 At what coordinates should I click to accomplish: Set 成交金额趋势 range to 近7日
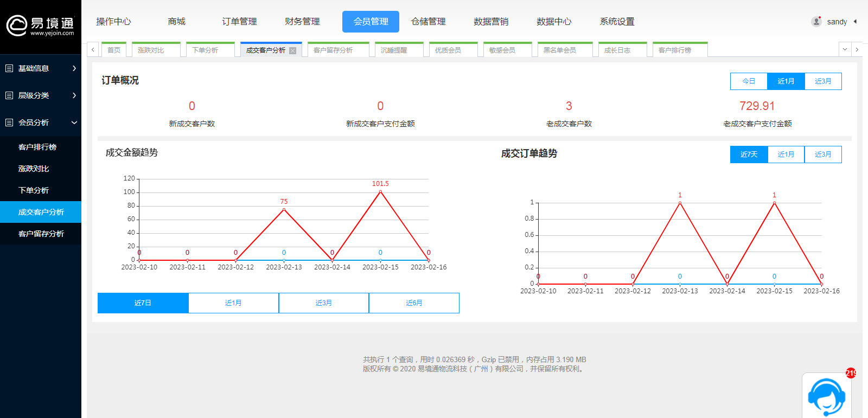143,303
